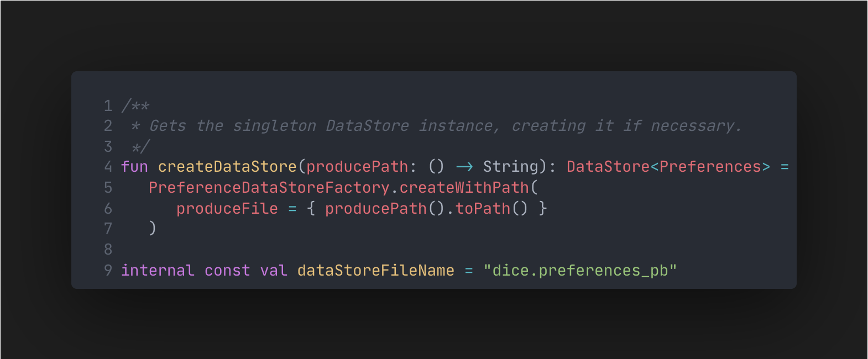Click the 'internal' modifier on line 9
The width and height of the screenshot is (868, 359).
coord(158,271)
